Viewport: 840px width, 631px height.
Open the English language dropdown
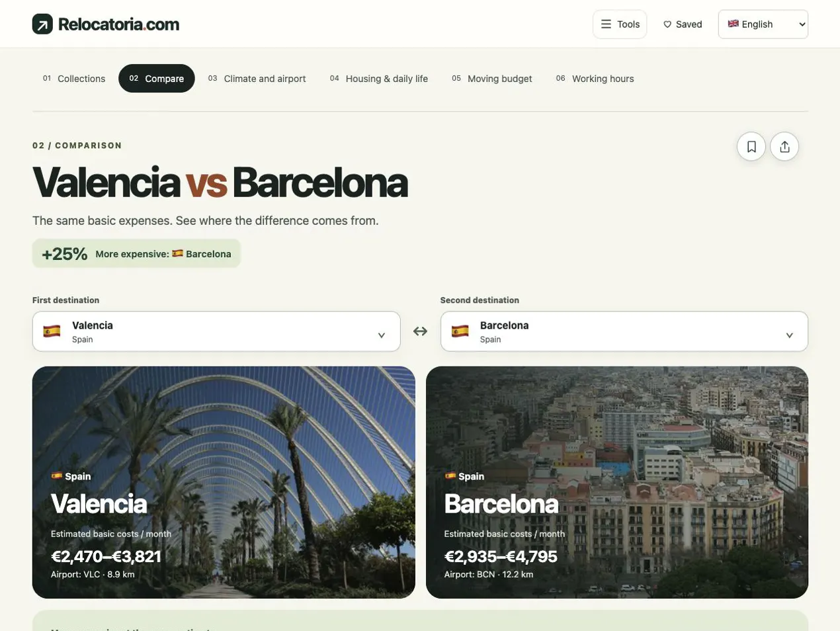(x=763, y=24)
